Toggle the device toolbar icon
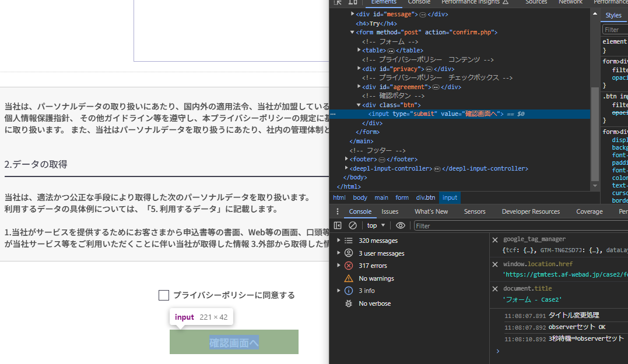This screenshot has height=364, width=628. click(x=353, y=2)
